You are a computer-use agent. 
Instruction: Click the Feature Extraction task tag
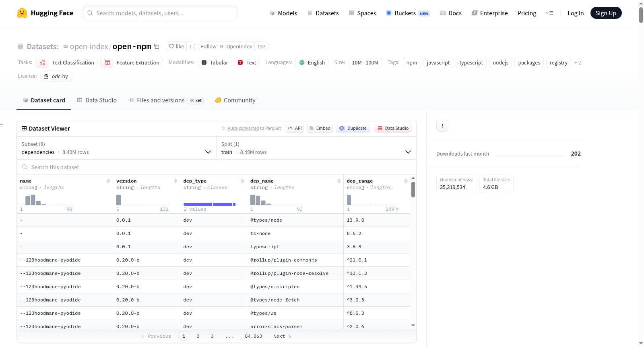click(132, 62)
